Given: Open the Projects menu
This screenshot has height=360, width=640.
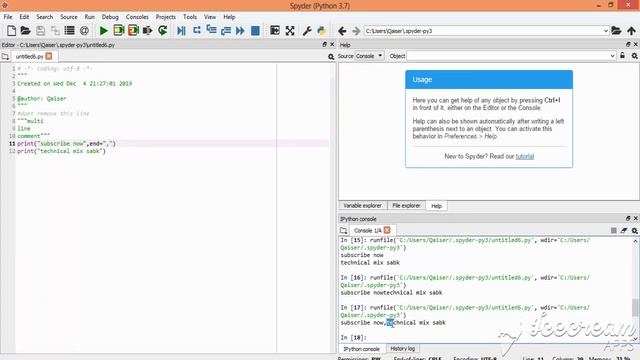Looking at the screenshot, I should click(165, 17).
